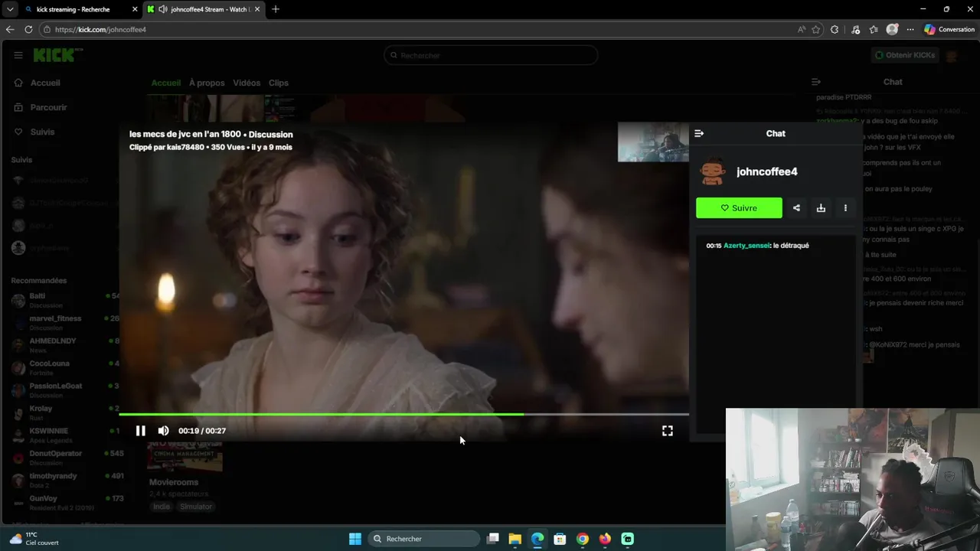This screenshot has width=980, height=551.
Task: Open recommended channel marvel_fitness
Action: coord(65,323)
